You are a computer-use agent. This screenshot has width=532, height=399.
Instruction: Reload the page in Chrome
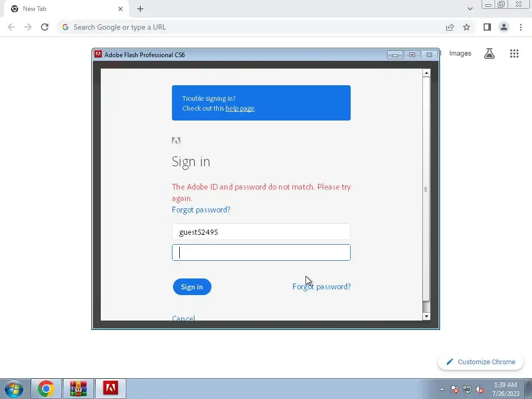(45, 27)
